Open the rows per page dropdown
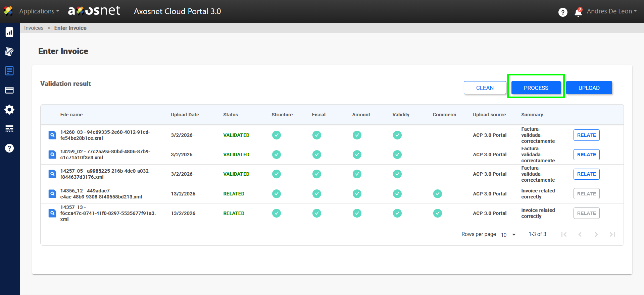 click(x=508, y=235)
